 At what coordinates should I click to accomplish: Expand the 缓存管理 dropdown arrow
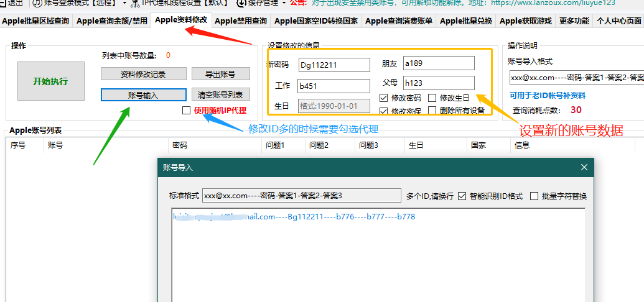point(284,3)
